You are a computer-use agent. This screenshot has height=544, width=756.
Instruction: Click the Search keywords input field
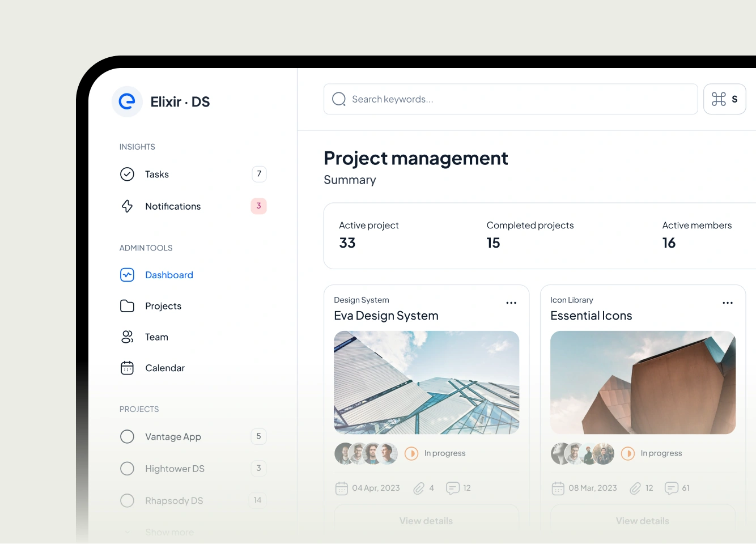tap(511, 99)
